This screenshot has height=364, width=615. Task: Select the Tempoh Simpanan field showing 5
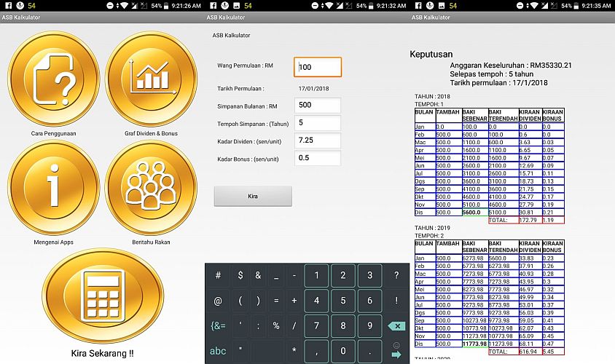(318, 122)
